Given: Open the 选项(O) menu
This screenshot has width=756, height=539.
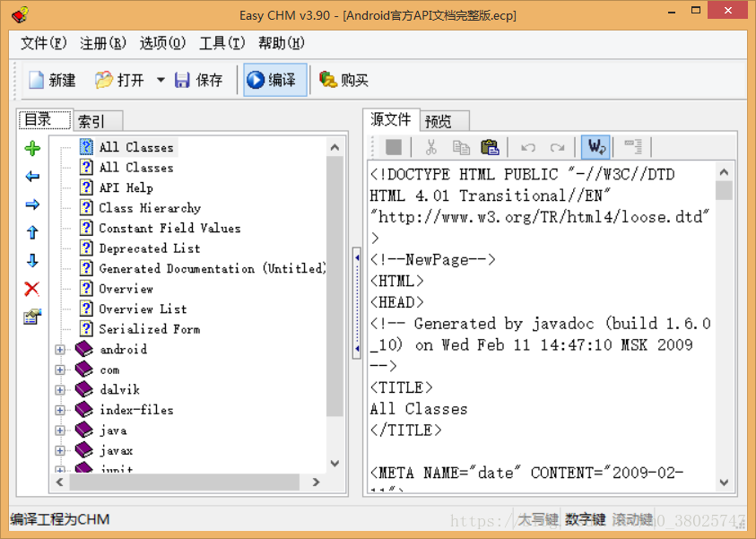Looking at the screenshot, I should point(162,43).
